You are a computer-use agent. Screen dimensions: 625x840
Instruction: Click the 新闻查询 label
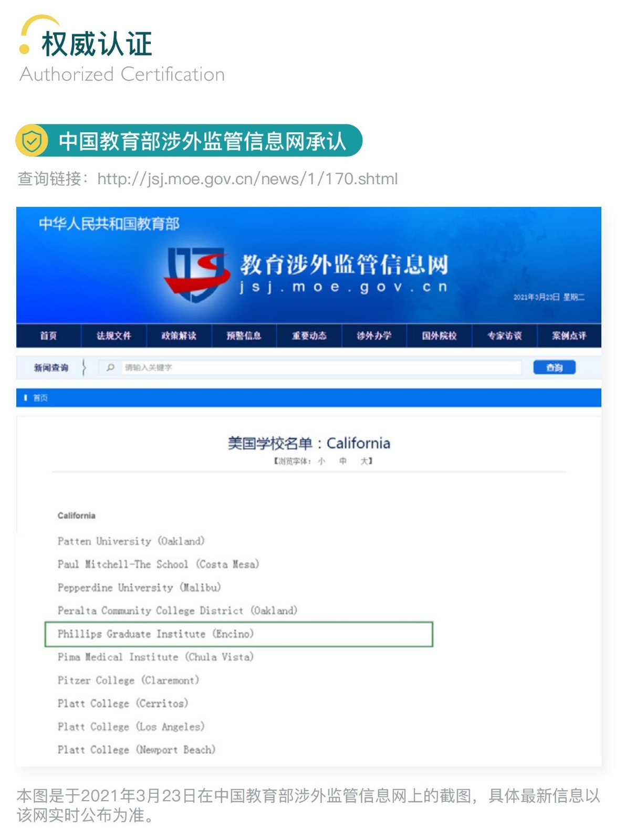tap(51, 367)
